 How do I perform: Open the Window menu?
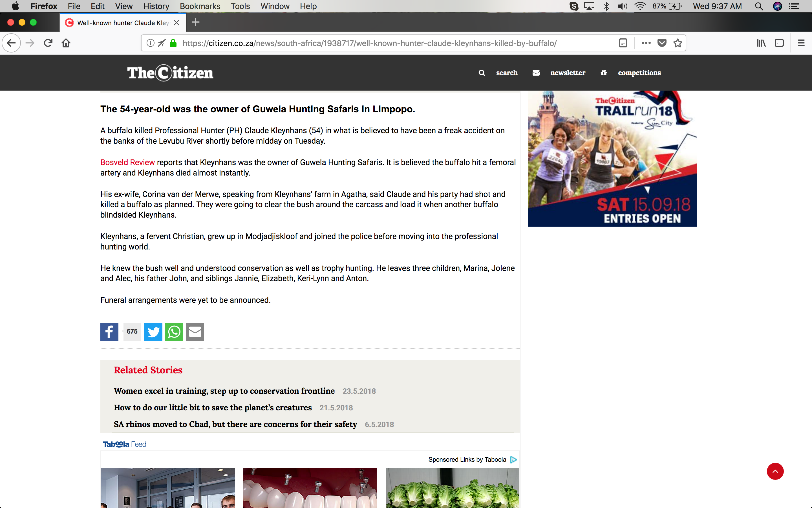pos(275,6)
